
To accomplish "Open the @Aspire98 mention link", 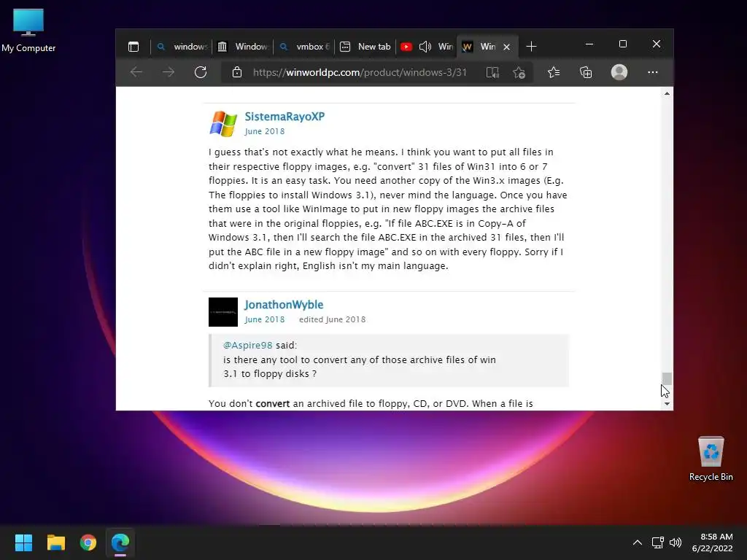I will 248,345.
